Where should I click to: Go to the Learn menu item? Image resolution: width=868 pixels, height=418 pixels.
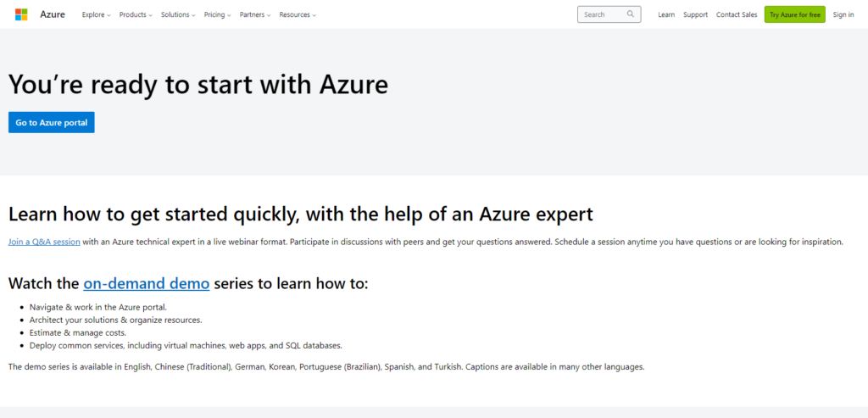coord(666,14)
